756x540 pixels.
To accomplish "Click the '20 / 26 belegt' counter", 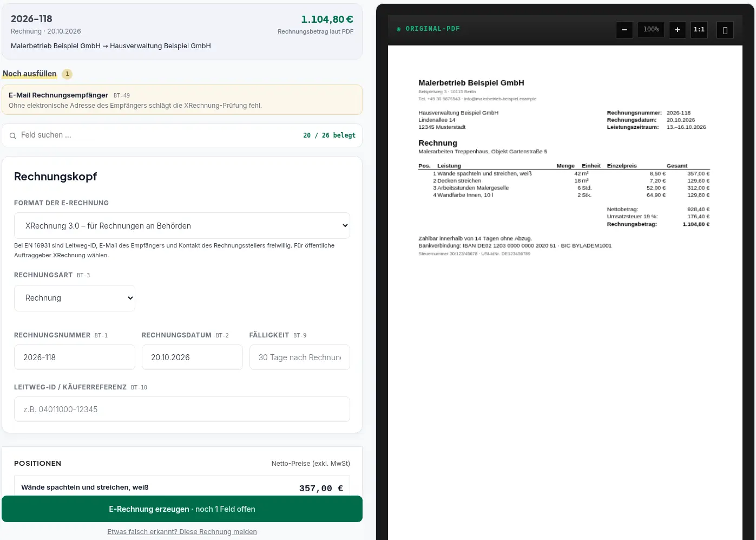I will point(329,135).
